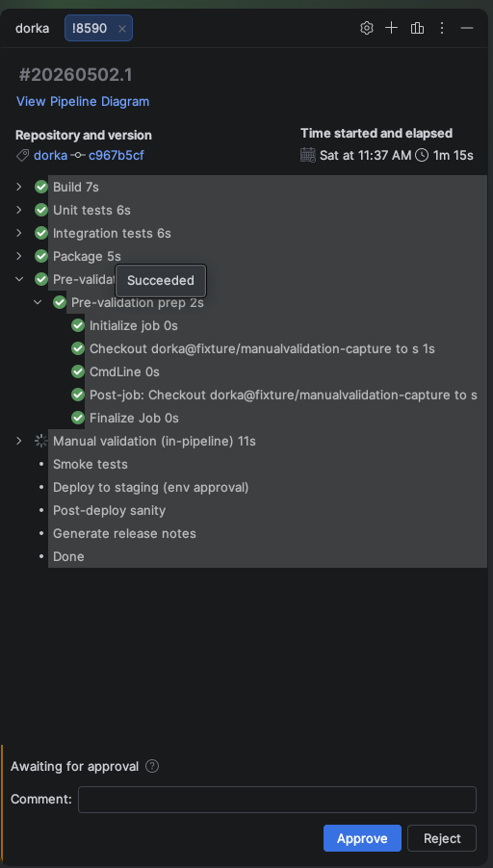Focus the Comment input field
Viewport: 493px width, 868px height.
coord(277,800)
